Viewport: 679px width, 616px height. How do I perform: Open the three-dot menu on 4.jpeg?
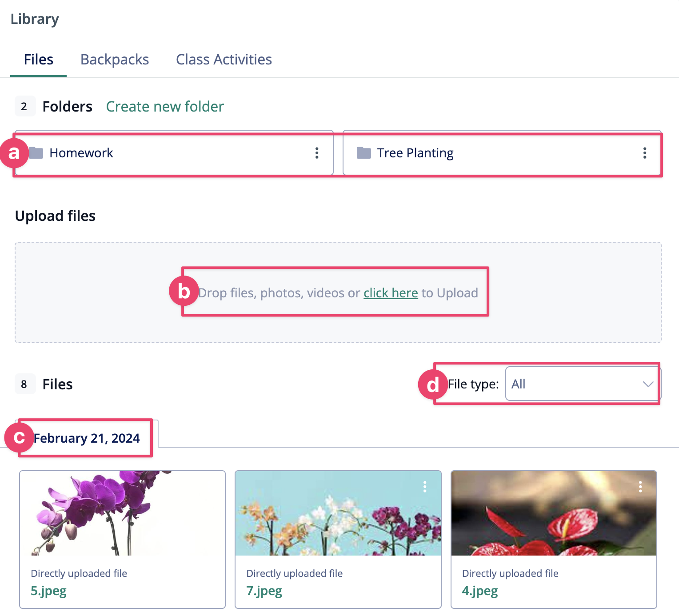tap(640, 487)
